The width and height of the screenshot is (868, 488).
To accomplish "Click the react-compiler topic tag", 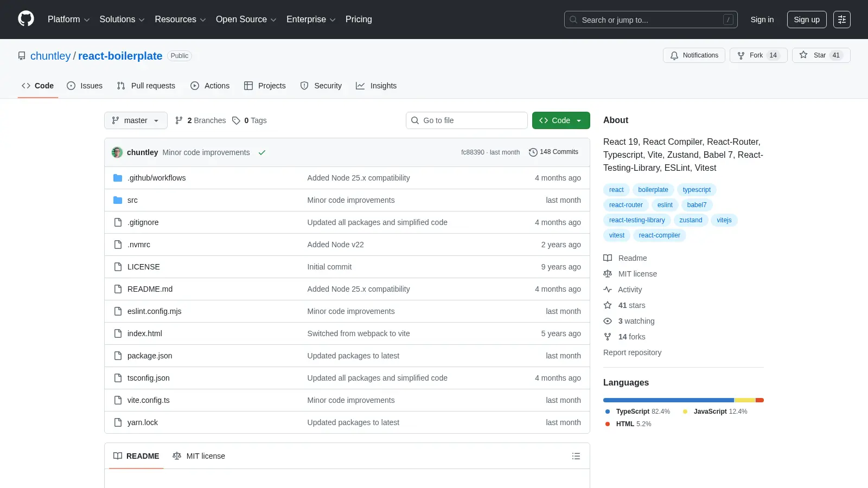I will tap(659, 235).
